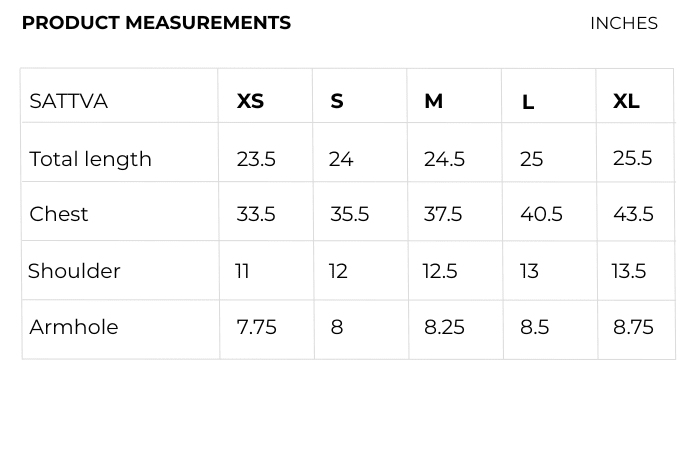Select the XL size column header
This screenshot has height=450, width=700.
pos(626,101)
